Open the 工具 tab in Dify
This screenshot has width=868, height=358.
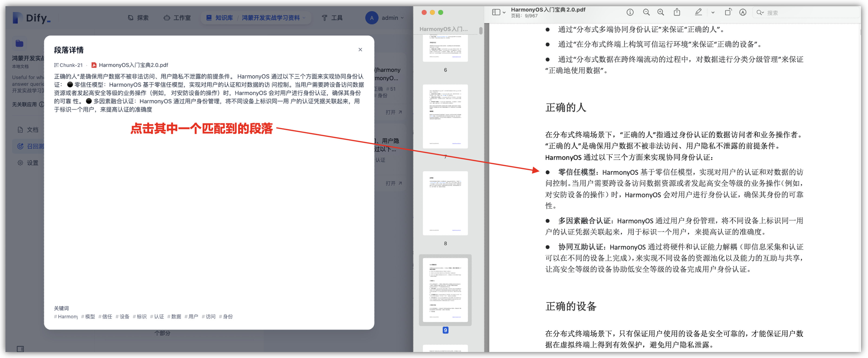click(332, 18)
